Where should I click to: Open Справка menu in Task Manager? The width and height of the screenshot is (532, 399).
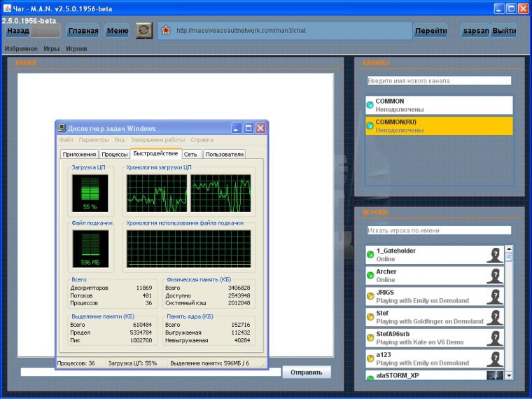point(202,140)
